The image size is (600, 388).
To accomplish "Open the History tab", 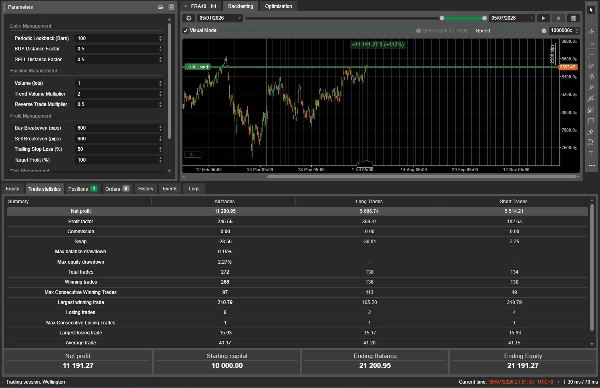I will tap(145, 189).
